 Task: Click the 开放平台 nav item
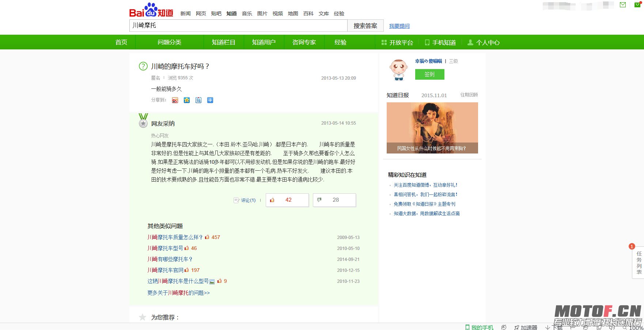[397, 42]
